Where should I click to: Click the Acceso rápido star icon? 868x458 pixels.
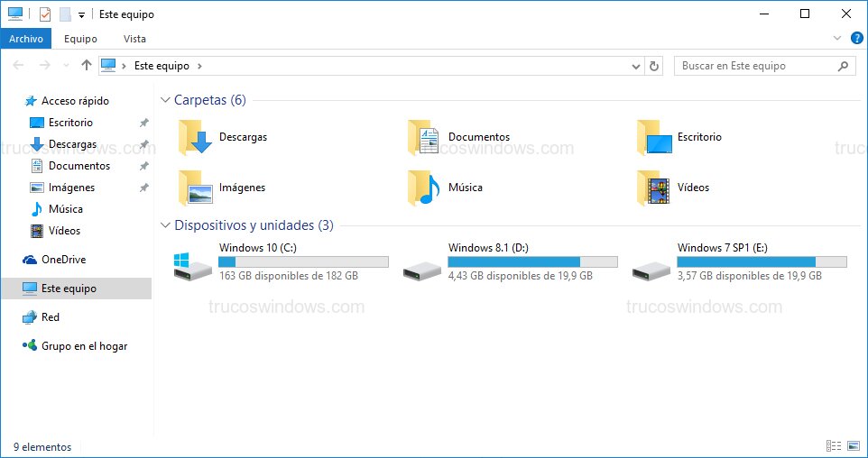31,101
